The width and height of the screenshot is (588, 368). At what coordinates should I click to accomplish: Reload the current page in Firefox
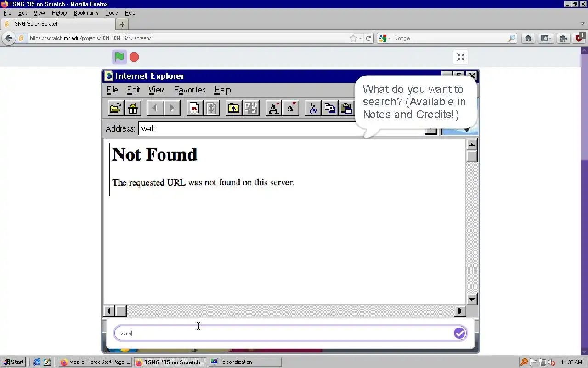(368, 38)
